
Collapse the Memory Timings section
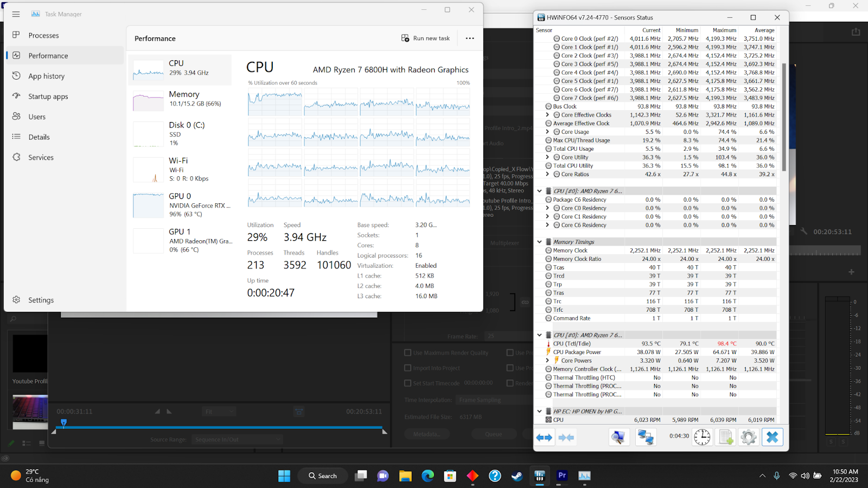point(539,242)
